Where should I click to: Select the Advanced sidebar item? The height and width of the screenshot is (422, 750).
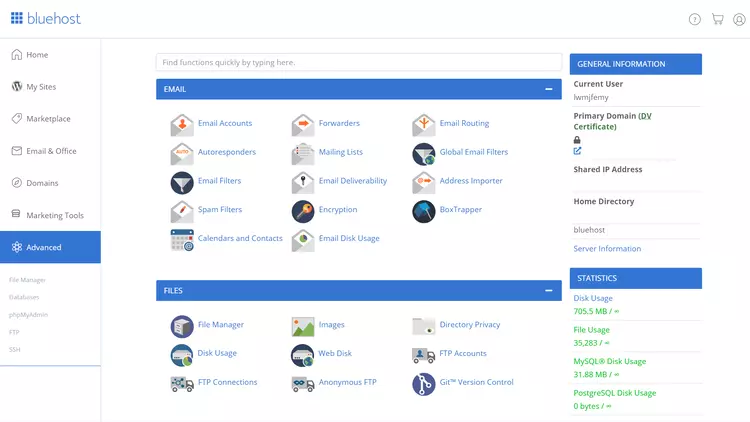[50, 247]
